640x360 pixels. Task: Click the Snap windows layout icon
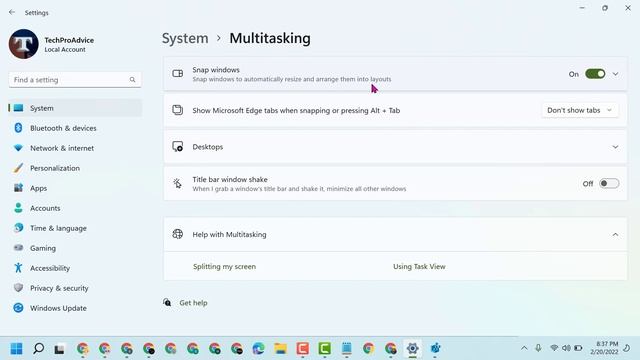pyautogui.click(x=178, y=73)
